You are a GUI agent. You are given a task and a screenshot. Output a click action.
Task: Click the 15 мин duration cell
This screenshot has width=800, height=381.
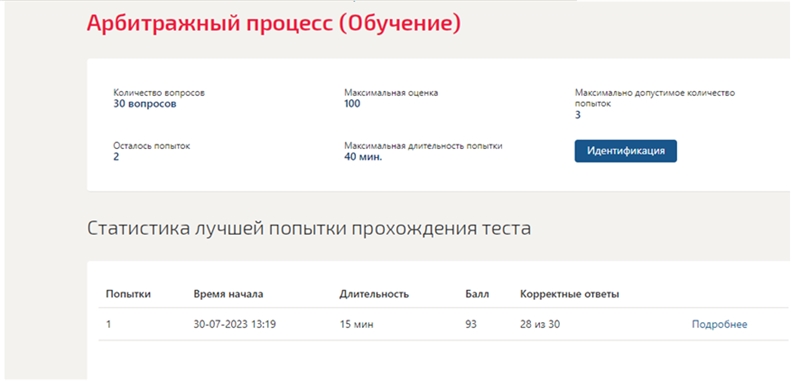coord(356,324)
